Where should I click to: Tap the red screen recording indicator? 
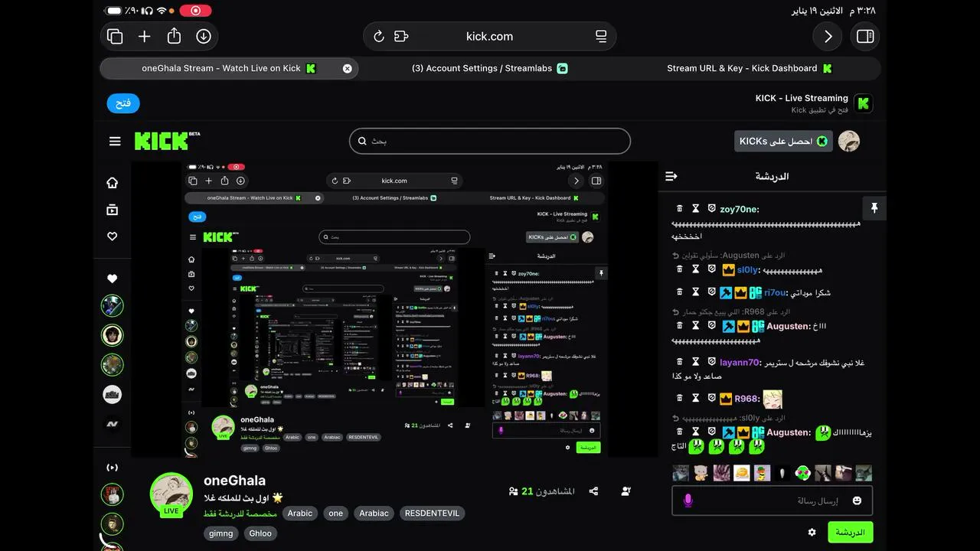(x=195, y=11)
